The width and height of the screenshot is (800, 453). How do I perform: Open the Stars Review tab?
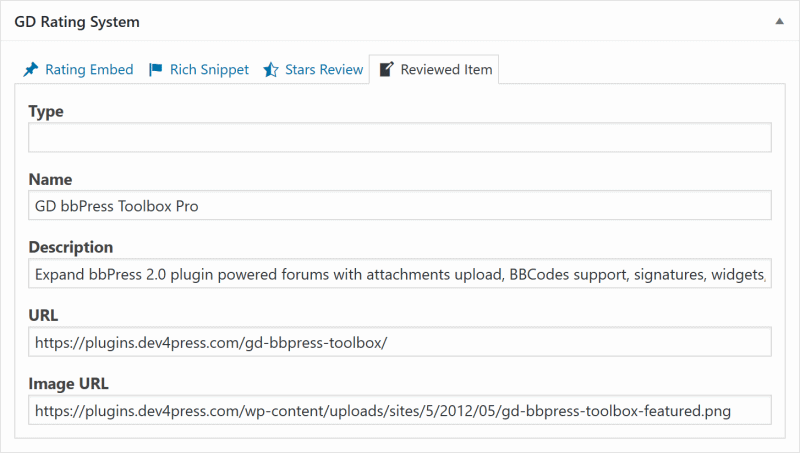[313, 69]
